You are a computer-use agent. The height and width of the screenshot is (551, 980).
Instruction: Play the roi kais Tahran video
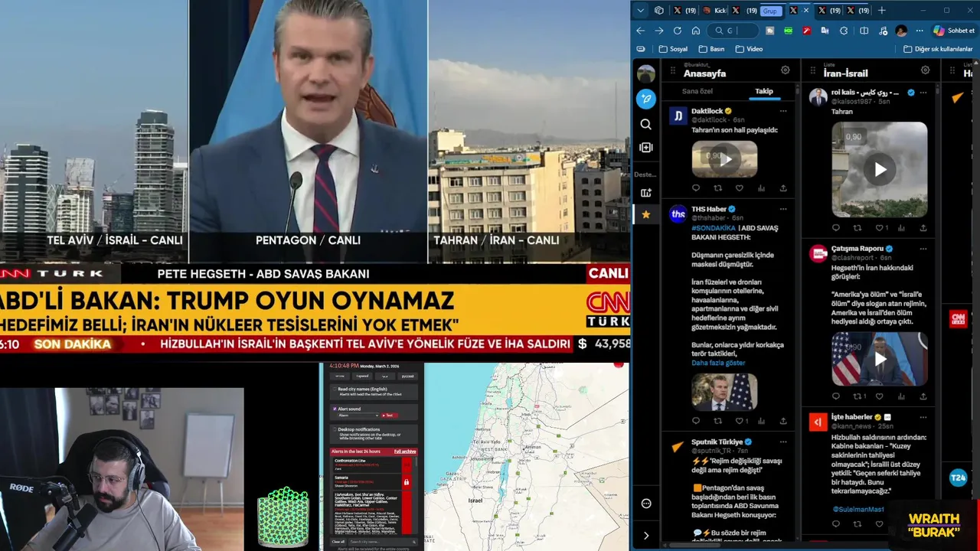[x=880, y=170]
